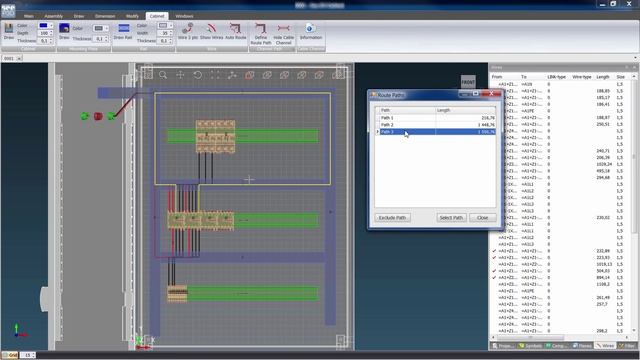
Task: Click the viewport fit-all dotted icon
Action: (215, 75)
